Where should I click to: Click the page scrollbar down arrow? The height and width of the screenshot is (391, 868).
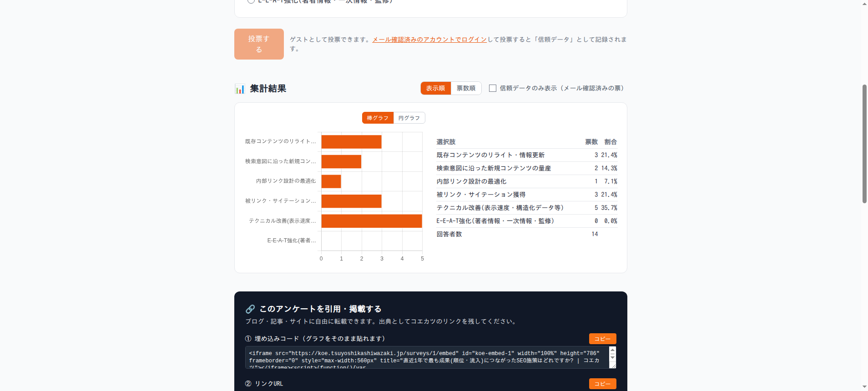864,387
